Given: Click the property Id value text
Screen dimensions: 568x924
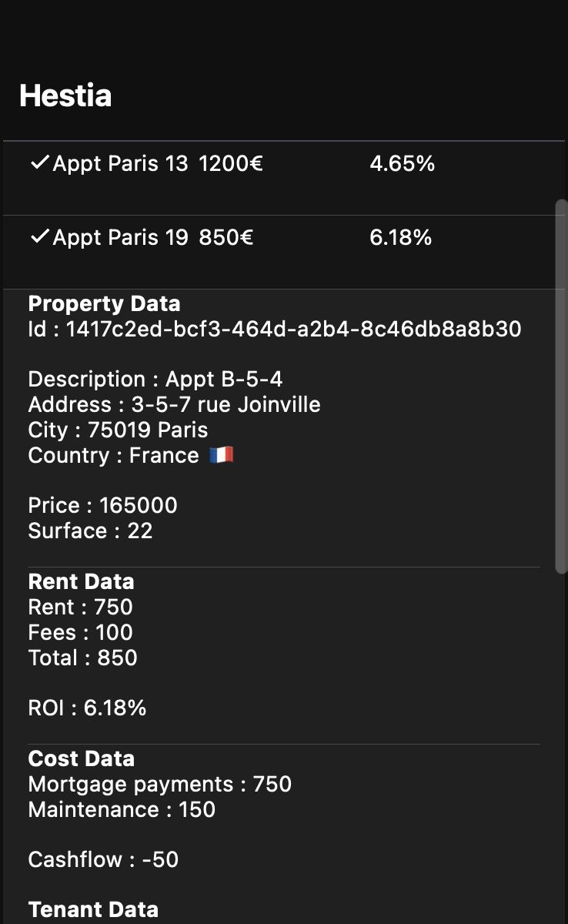Looking at the screenshot, I should [x=292, y=329].
